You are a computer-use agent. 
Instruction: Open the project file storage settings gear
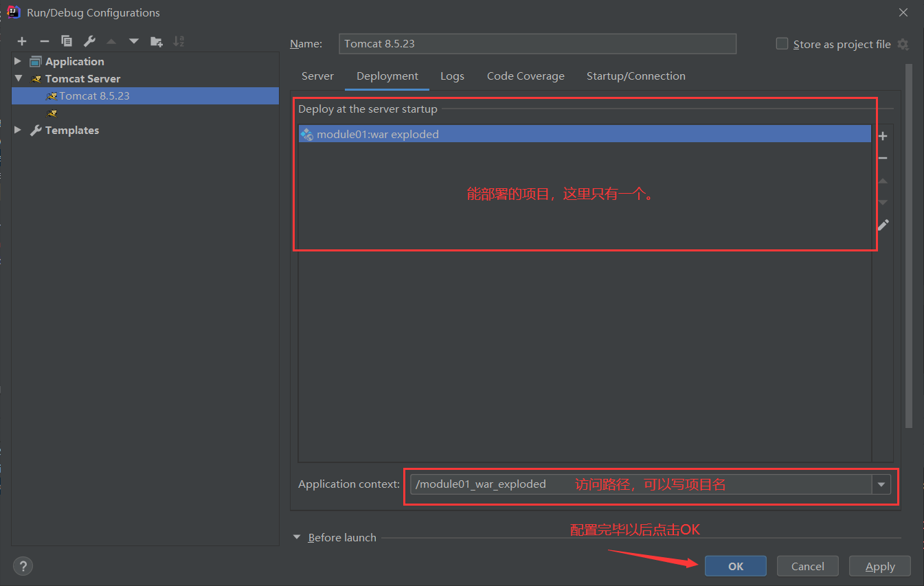pyautogui.click(x=903, y=44)
